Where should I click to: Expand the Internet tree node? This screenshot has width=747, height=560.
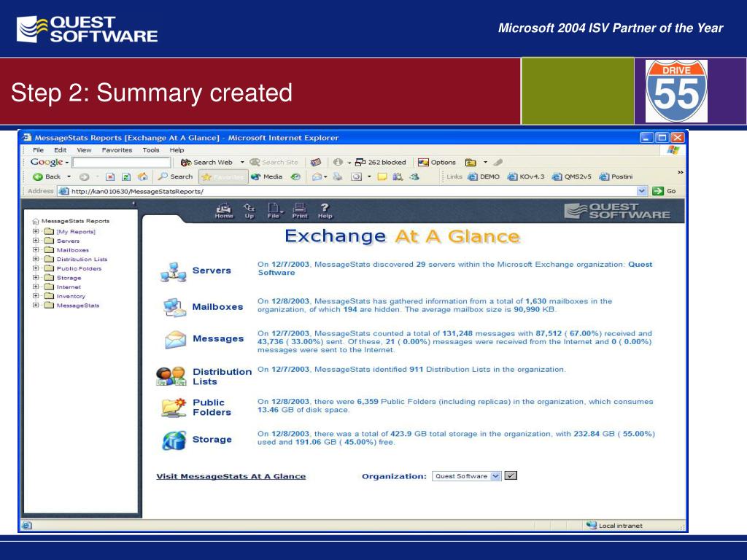tap(35, 287)
